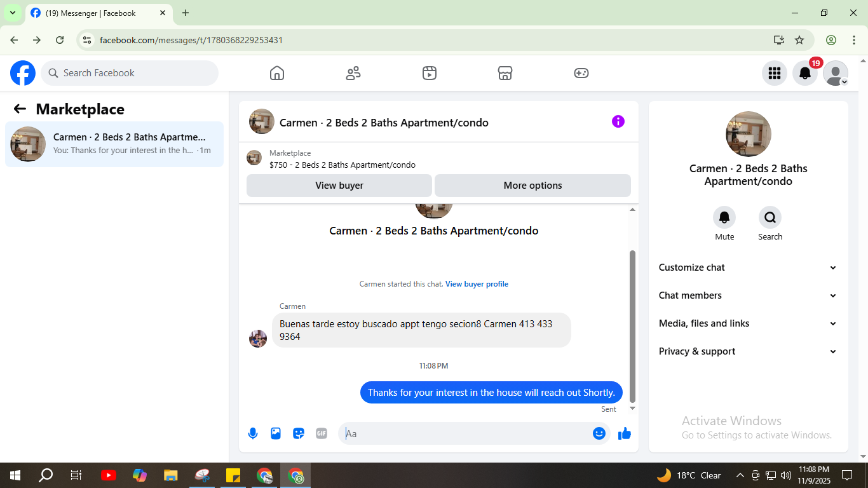Click the More options button
The height and width of the screenshot is (488, 868).
click(532, 186)
